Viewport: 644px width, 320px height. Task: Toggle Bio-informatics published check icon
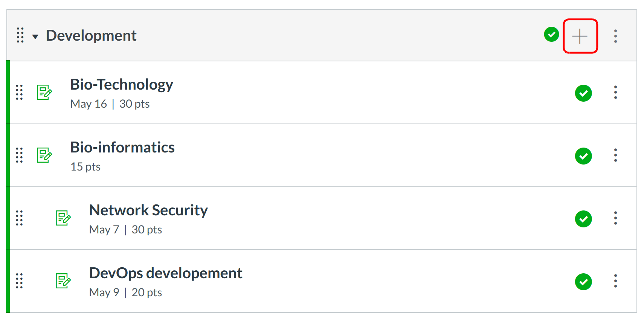point(583,156)
